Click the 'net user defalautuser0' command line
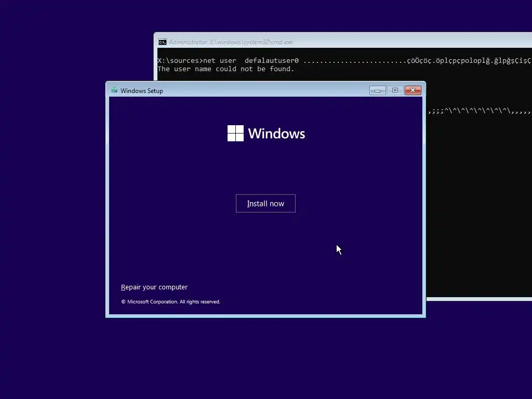This screenshot has height=399, width=532. tap(344, 61)
